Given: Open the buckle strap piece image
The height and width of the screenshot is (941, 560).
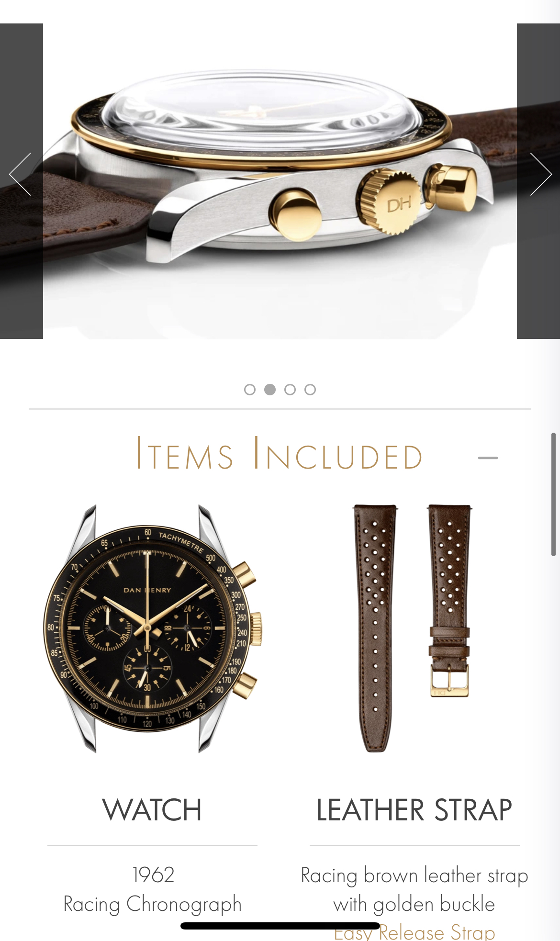Looking at the screenshot, I should tap(449, 600).
